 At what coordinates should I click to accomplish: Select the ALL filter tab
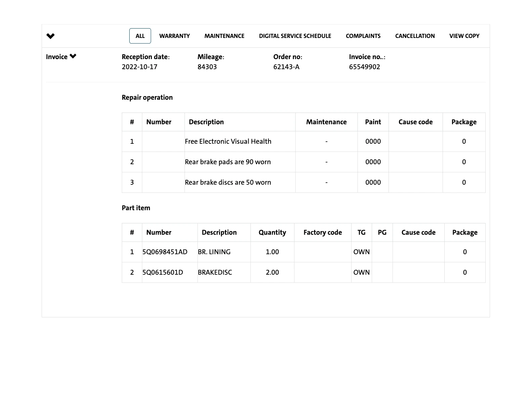[140, 36]
